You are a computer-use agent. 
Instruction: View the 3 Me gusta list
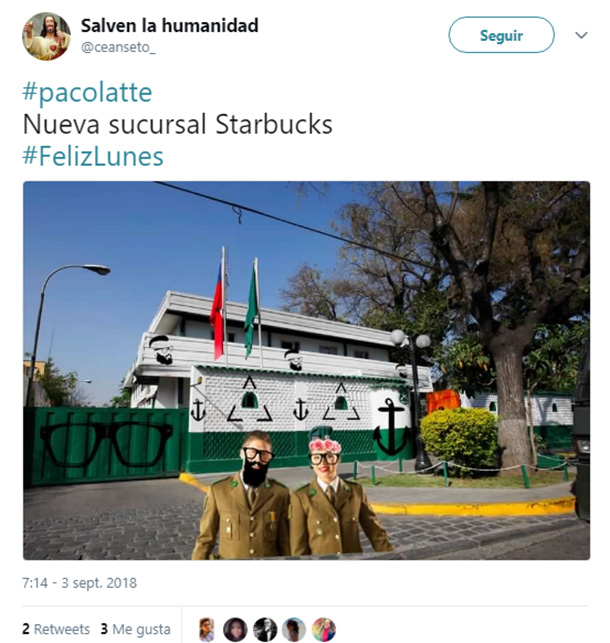[x=135, y=629]
